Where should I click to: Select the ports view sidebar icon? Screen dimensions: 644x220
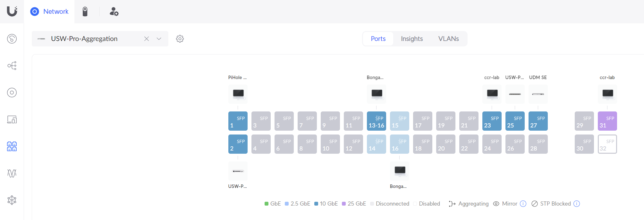(12, 146)
